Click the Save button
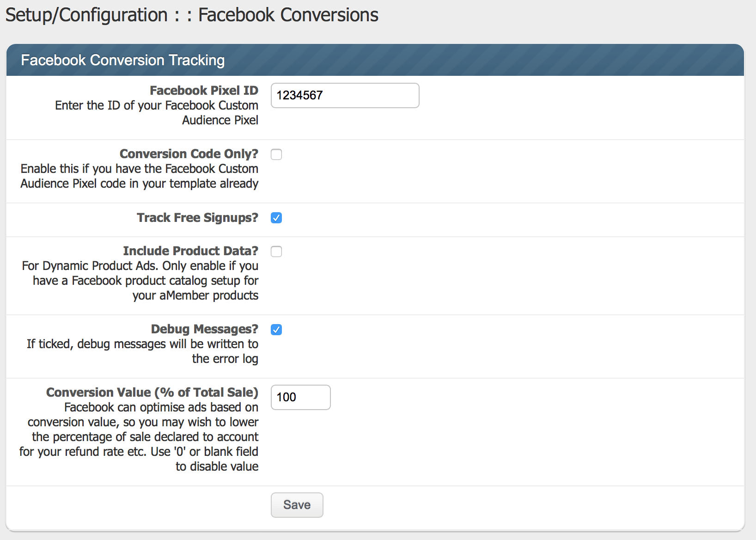Viewport: 756px width, 540px height. point(297,505)
